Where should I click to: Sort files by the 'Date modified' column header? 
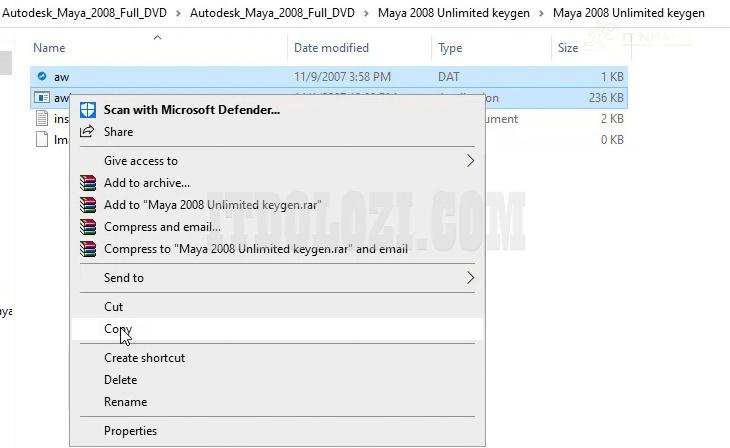point(331,48)
